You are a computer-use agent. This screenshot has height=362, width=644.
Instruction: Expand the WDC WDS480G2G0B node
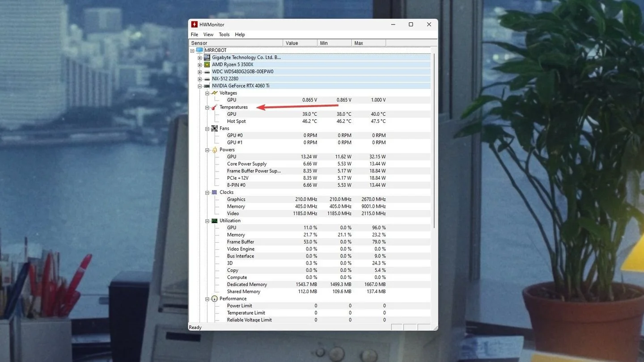[200, 72]
